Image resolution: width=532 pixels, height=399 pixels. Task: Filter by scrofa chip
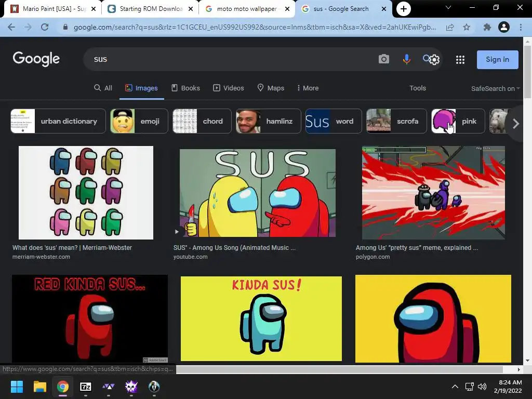396,121
